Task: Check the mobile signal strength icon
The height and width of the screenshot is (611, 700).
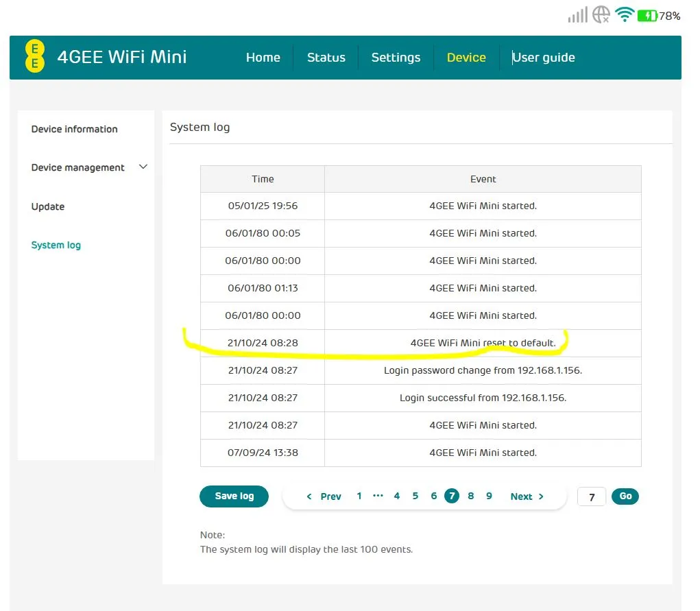Action: pyautogui.click(x=578, y=14)
